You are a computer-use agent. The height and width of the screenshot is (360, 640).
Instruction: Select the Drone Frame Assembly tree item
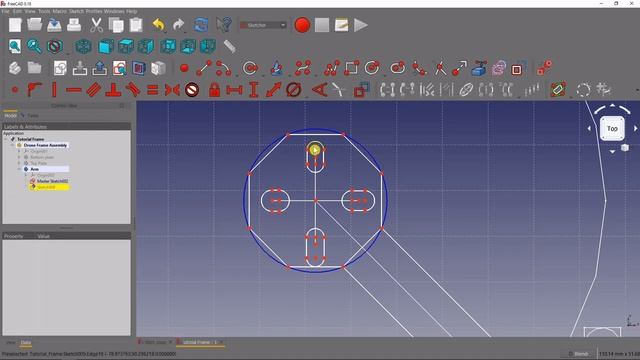45,145
